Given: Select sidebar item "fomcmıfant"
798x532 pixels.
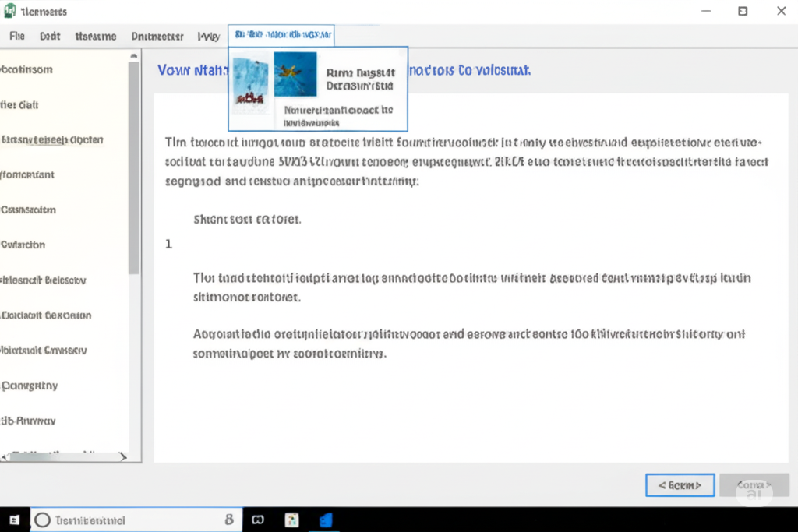Looking at the screenshot, I should click(27, 174).
